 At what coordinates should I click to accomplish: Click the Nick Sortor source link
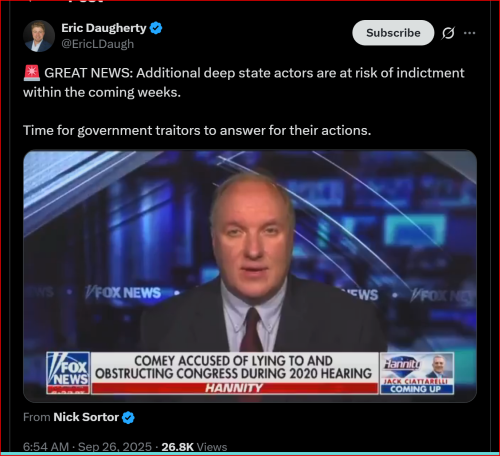coord(86,417)
